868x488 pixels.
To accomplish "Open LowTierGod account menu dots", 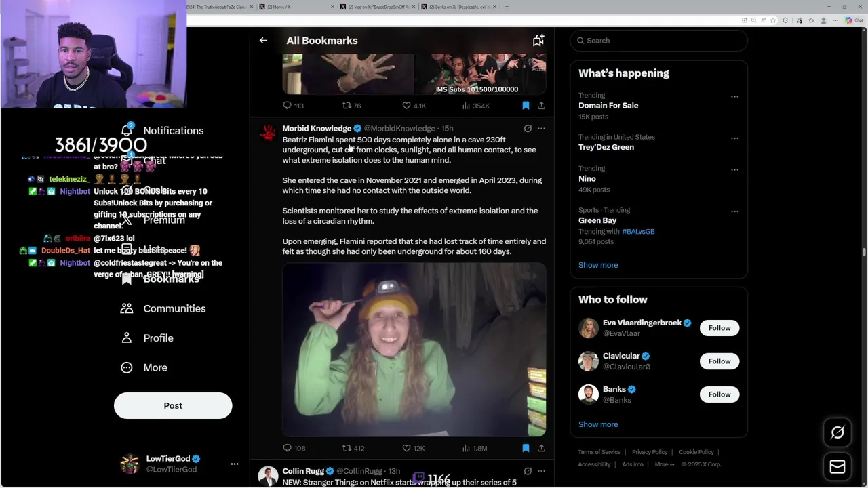I will [x=235, y=464].
